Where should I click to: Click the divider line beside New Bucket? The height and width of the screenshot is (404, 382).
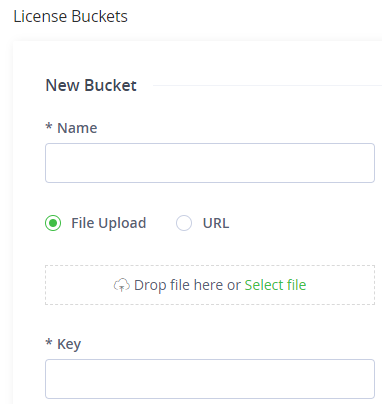267,86
